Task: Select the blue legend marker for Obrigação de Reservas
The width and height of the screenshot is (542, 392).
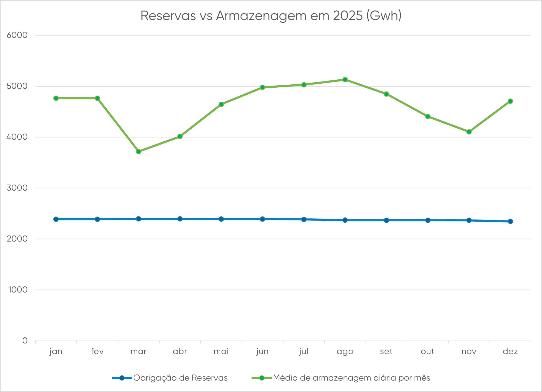Action: (x=122, y=378)
